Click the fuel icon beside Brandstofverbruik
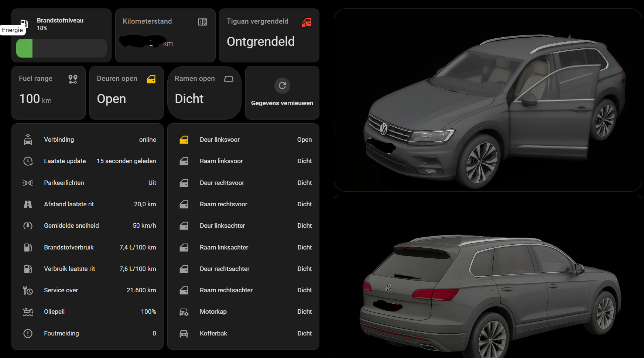This screenshot has height=358, width=644. (28, 247)
